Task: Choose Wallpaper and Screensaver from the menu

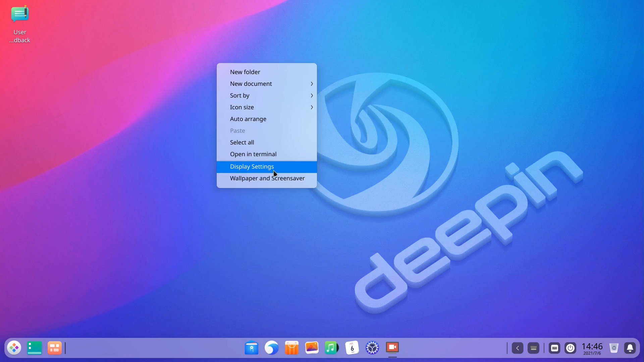Action: (267, 178)
